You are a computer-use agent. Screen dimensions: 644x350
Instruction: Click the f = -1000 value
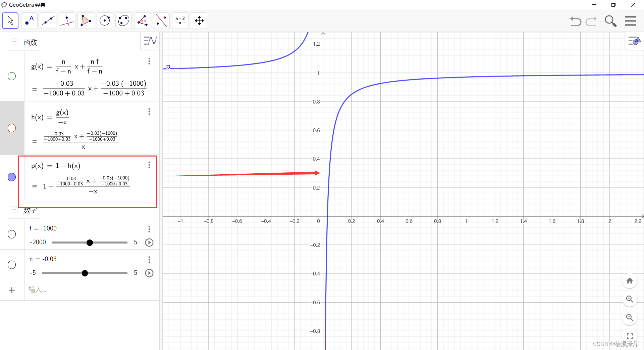[43, 228]
